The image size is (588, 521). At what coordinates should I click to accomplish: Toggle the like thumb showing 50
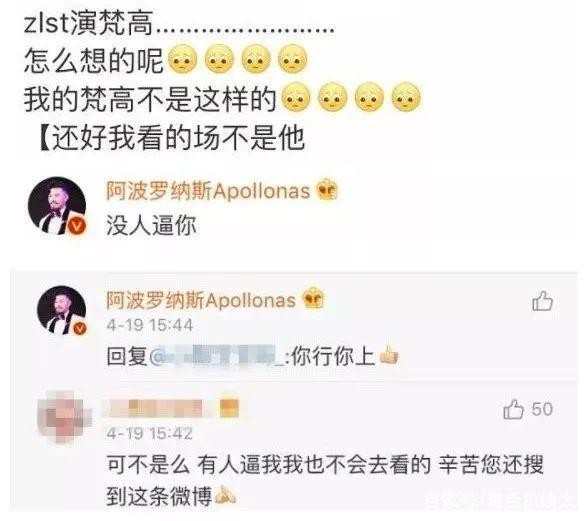click(x=513, y=409)
